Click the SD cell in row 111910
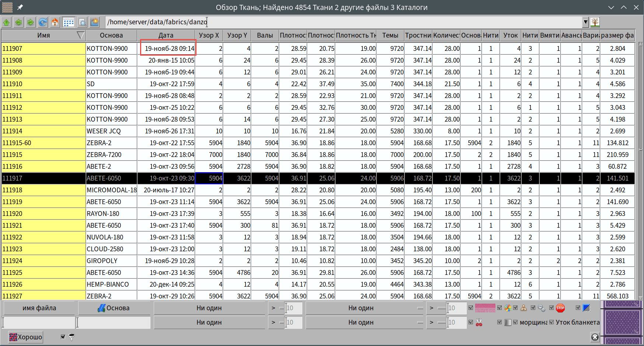This screenshot has width=644, height=346. pyautogui.click(x=111, y=84)
